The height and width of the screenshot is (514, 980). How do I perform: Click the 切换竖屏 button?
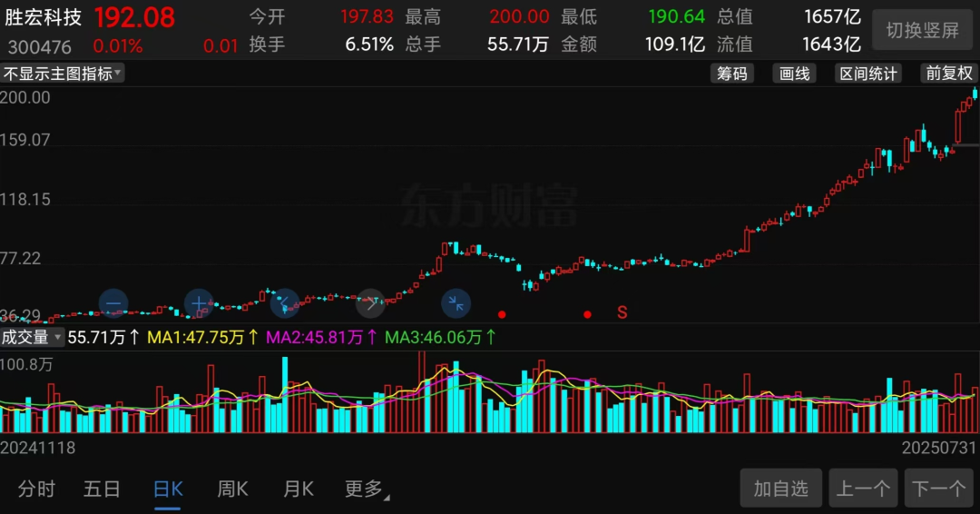(923, 30)
